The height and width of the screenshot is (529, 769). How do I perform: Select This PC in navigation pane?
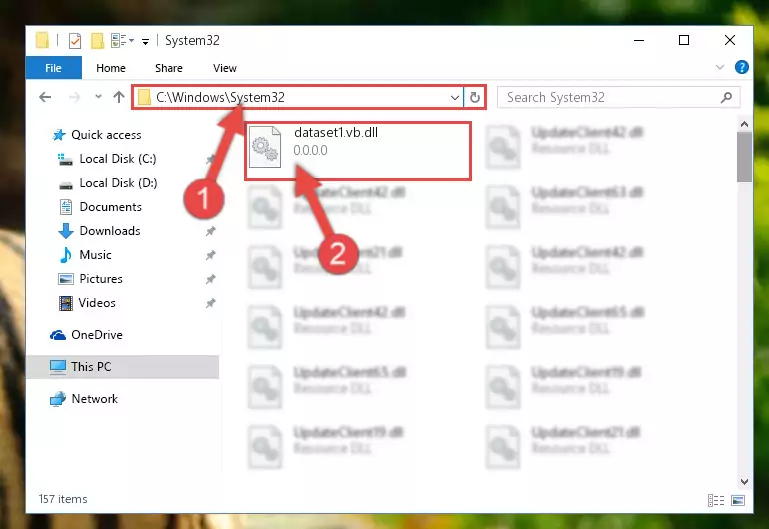pyautogui.click(x=91, y=367)
